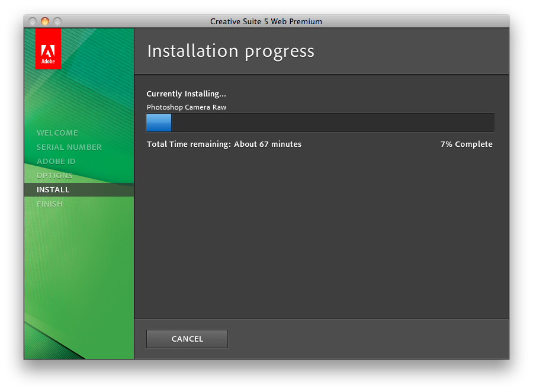
Task: Click 'Total Time remaining: About 67 minutes'
Action: [x=224, y=144]
